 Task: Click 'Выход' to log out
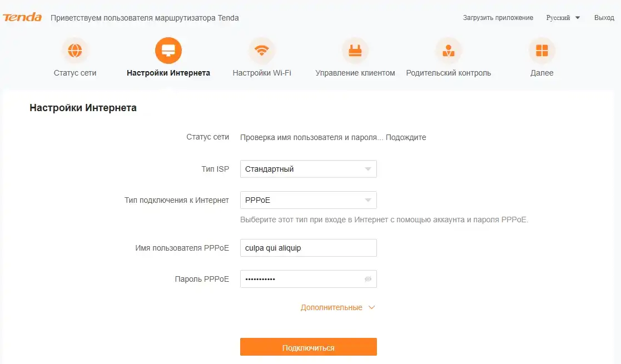point(604,17)
